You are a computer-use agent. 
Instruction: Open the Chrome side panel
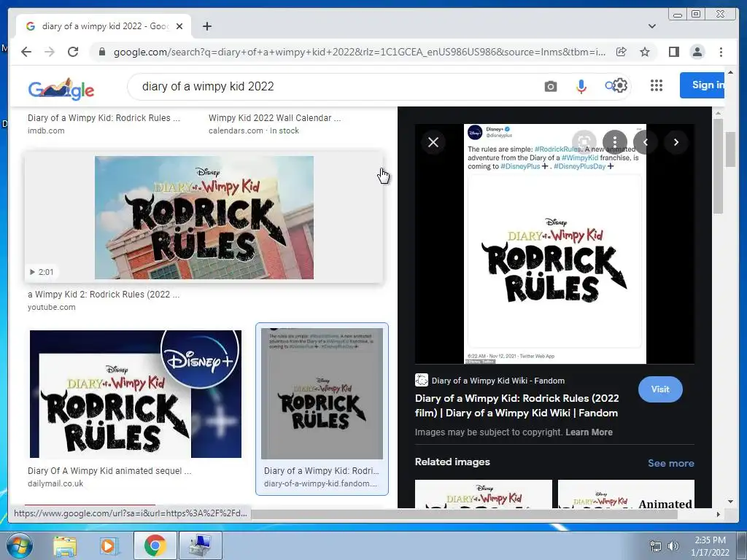point(673,52)
